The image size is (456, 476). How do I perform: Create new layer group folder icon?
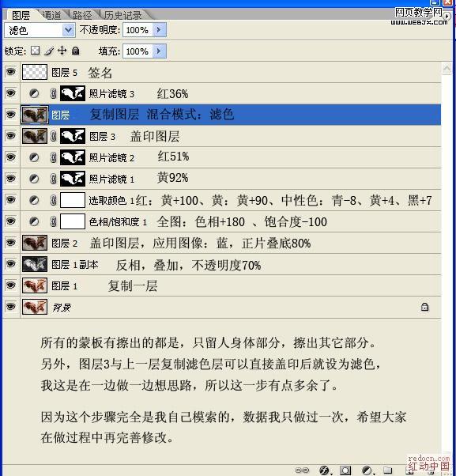[x=387, y=470]
